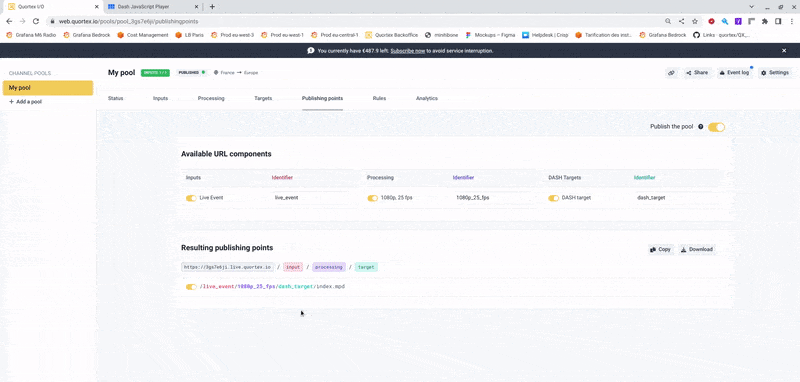The image size is (800, 382).
Task: Click the link icon button beside Share
Action: [671, 73]
